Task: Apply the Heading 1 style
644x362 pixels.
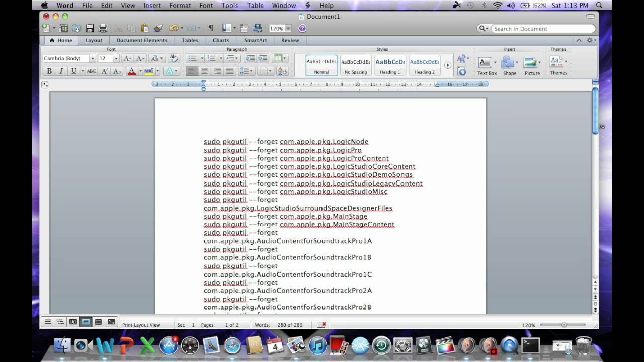Action: pyautogui.click(x=390, y=65)
